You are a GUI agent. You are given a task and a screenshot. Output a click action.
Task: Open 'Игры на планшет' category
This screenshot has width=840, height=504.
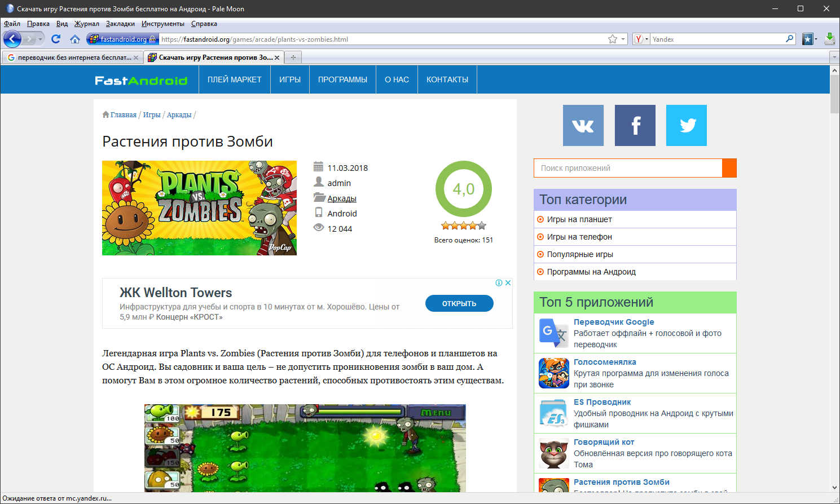point(579,219)
